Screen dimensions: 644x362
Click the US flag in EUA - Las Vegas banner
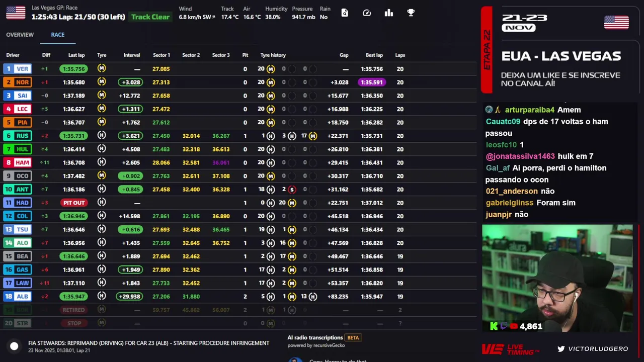616,23
